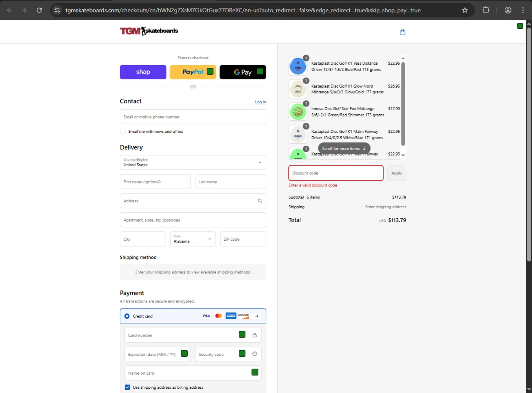Open the State dropdown showing Alabama
The height and width of the screenshot is (393, 532).
point(193,239)
